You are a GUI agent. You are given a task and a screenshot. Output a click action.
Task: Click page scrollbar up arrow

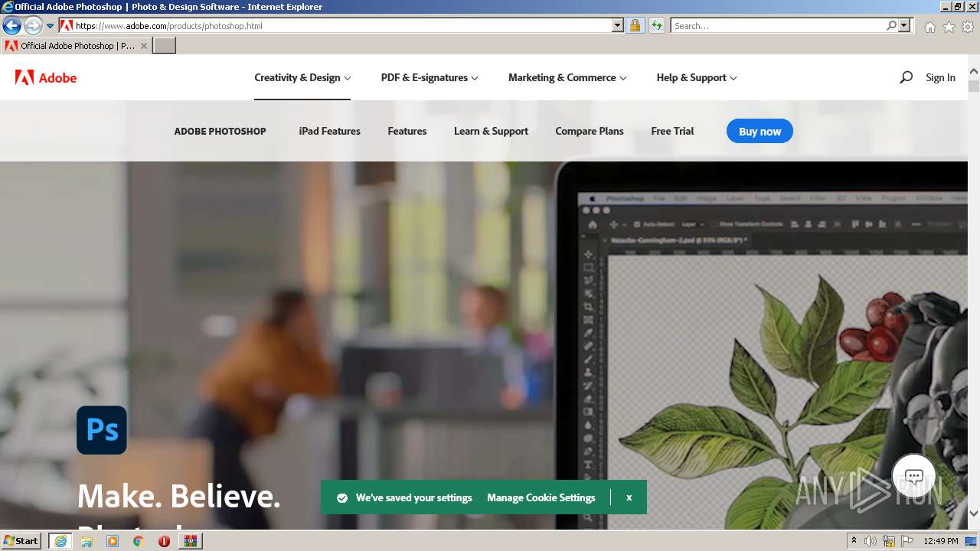(974, 72)
